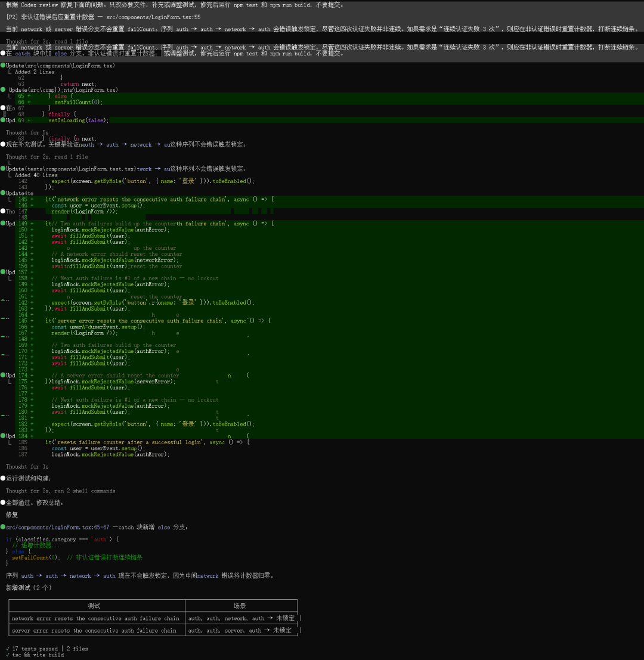
Task: Click the line 'it('resets failure counter after a successful login''
Action: tap(147, 442)
